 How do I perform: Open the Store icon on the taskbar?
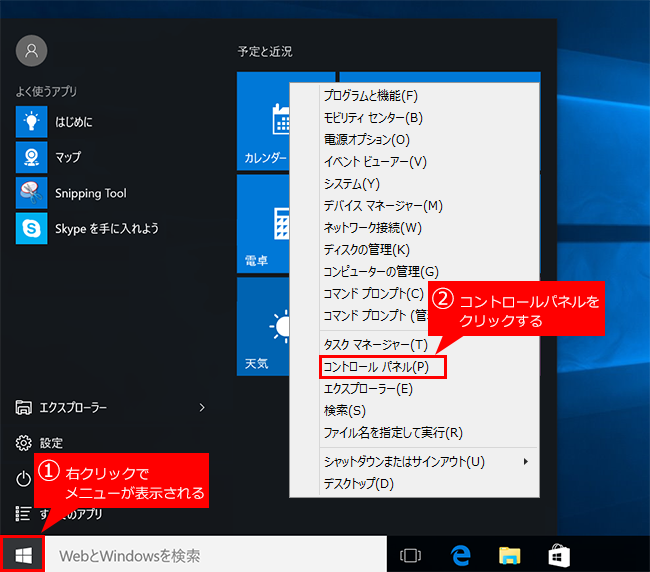pos(558,555)
